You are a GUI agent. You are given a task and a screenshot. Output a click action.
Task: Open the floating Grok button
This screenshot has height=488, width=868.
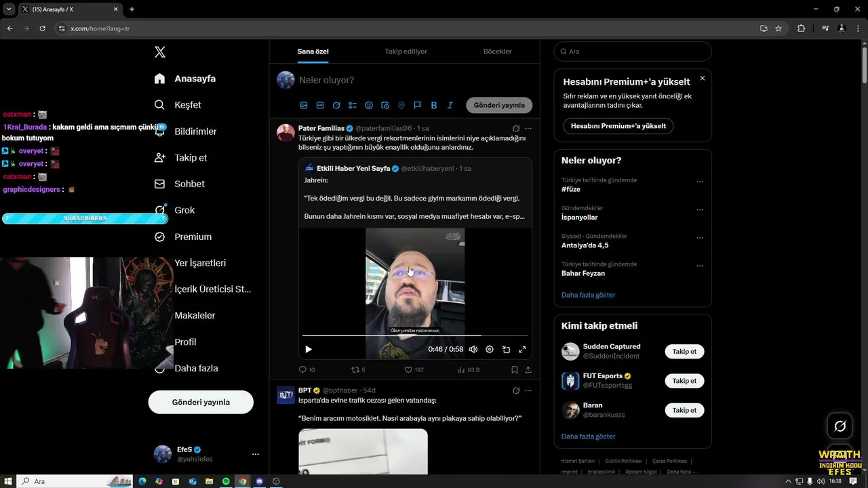click(x=840, y=426)
